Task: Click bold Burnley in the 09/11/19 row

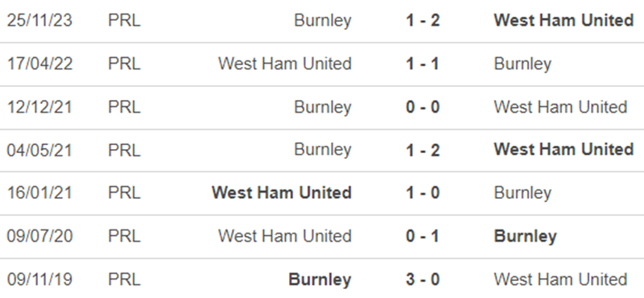Action: click(x=320, y=279)
